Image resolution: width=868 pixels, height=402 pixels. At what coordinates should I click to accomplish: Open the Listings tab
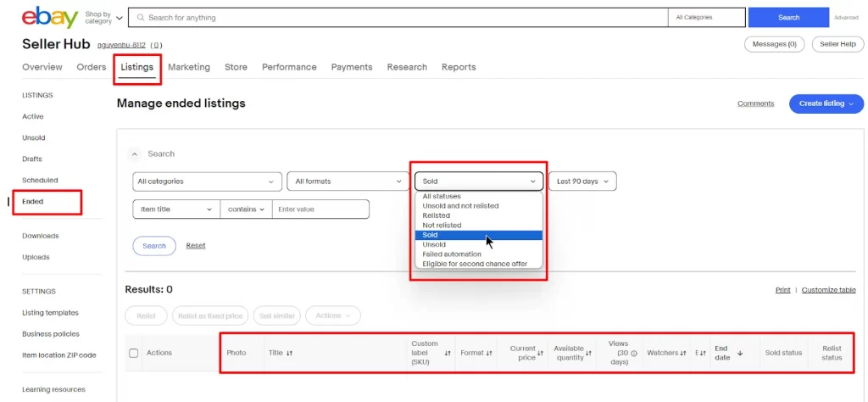pos(136,67)
